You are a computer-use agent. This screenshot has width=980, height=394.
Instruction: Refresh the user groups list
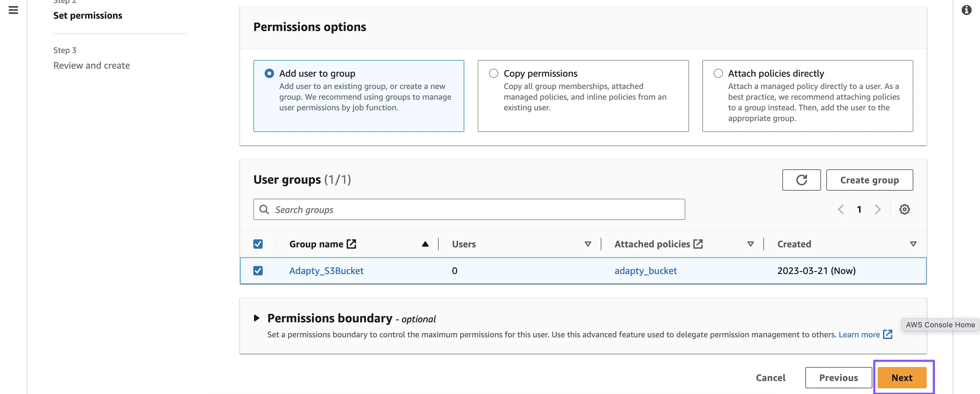point(801,180)
